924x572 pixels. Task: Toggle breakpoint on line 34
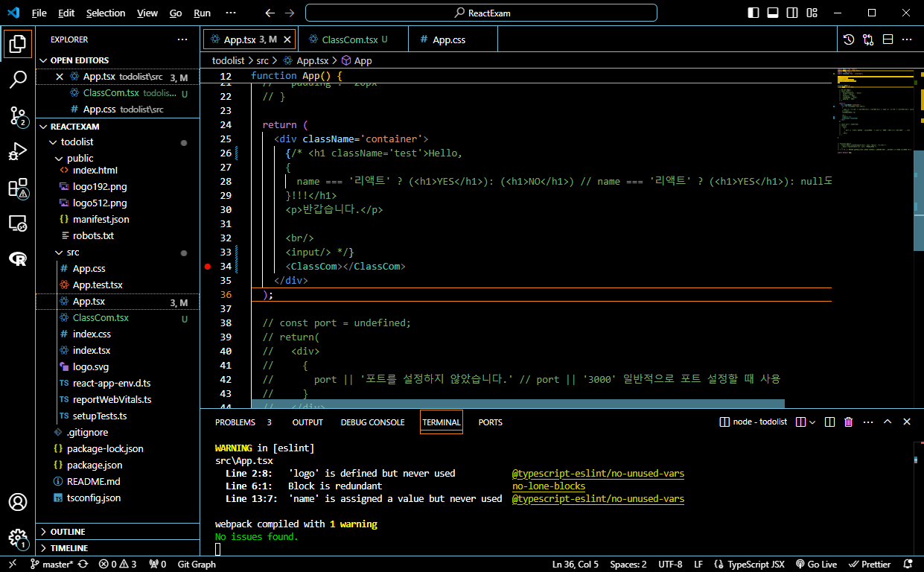208,266
